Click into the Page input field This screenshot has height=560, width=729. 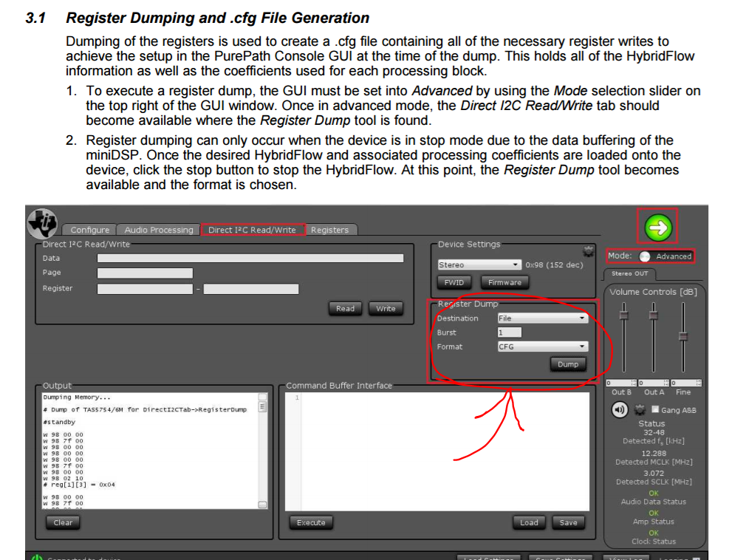[145, 273]
